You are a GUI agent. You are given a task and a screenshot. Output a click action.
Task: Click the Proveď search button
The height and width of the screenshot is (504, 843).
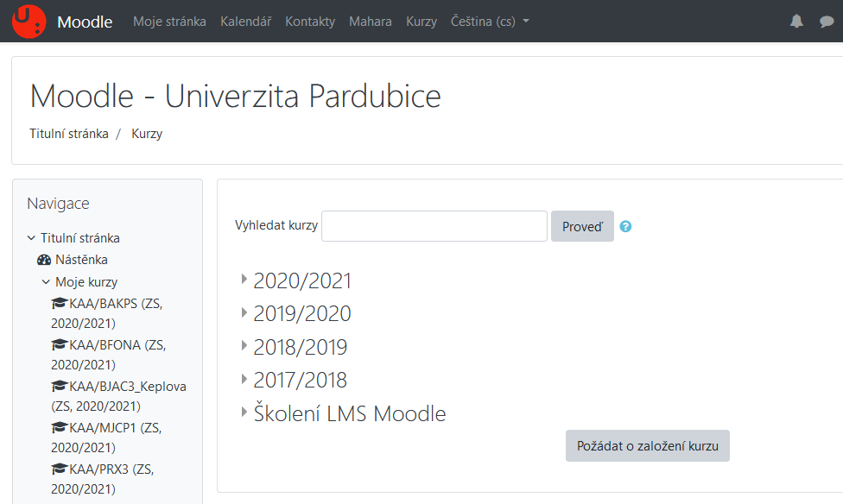point(582,226)
